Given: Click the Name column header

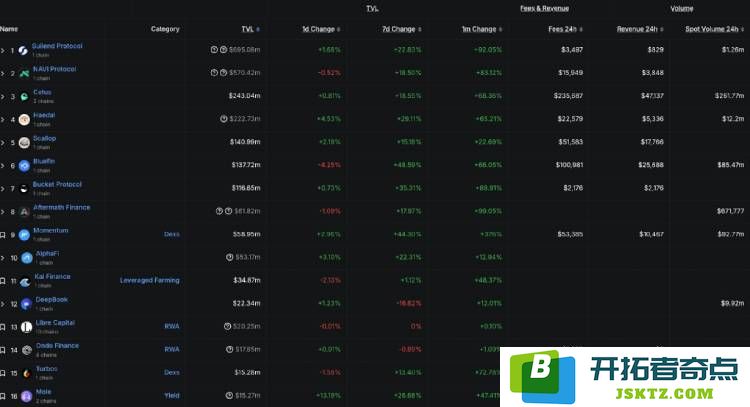Looking at the screenshot, I should [x=9, y=29].
